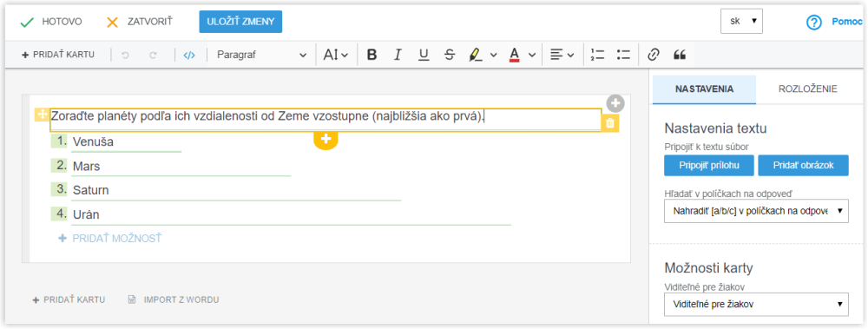868x329 pixels.
Task: Open the Viditeľné pre žiakov dropdown
Action: coord(756,304)
